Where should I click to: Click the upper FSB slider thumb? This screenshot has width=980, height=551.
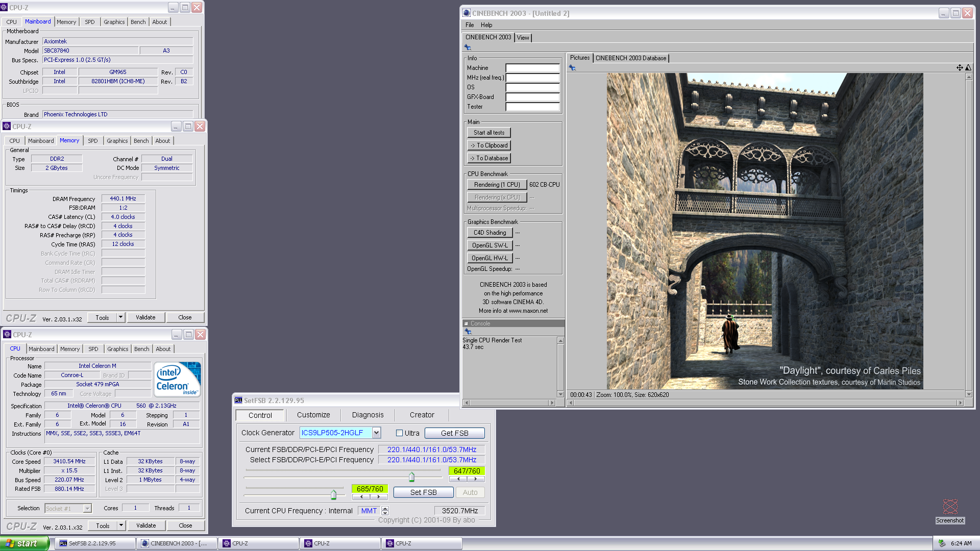(x=411, y=477)
